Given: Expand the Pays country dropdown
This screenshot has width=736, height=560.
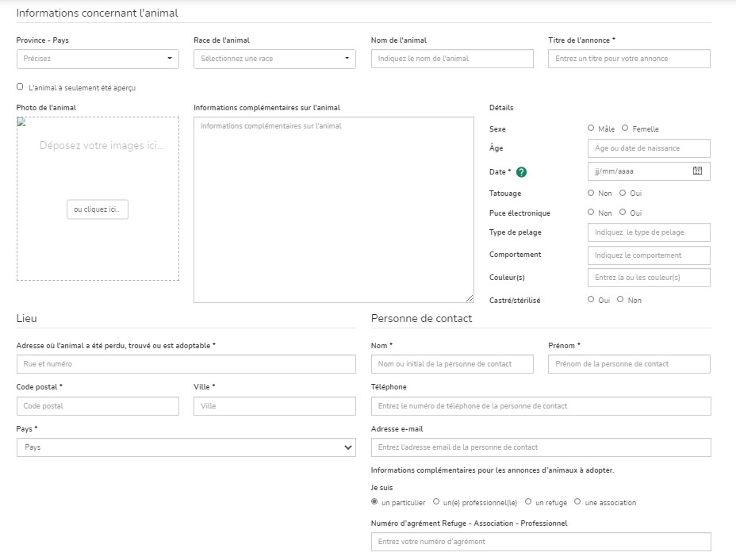Looking at the screenshot, I should pyautogui.click(x=186, y=447).
